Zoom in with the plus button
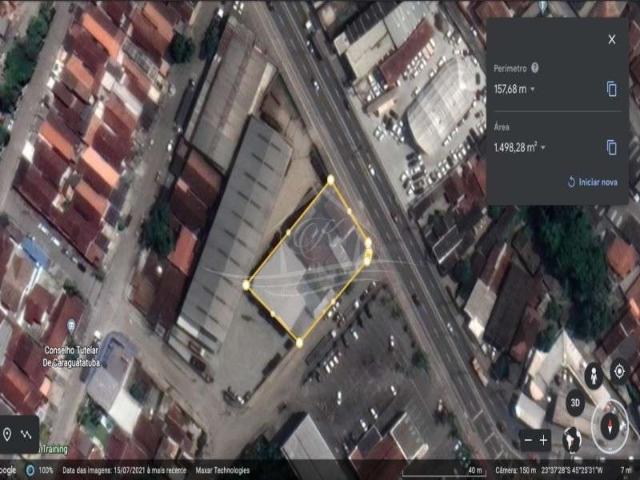The image size is (640, 480). pos(544,440)
